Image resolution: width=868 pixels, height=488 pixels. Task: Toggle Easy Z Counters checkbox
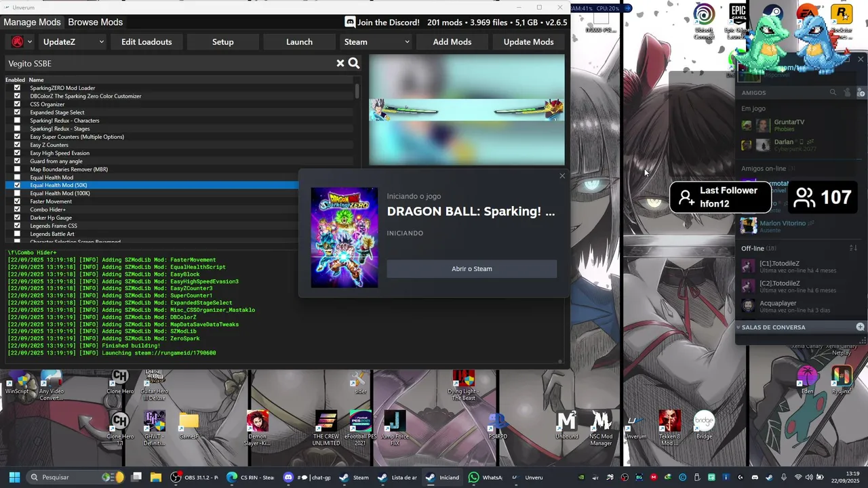(17, 144)
